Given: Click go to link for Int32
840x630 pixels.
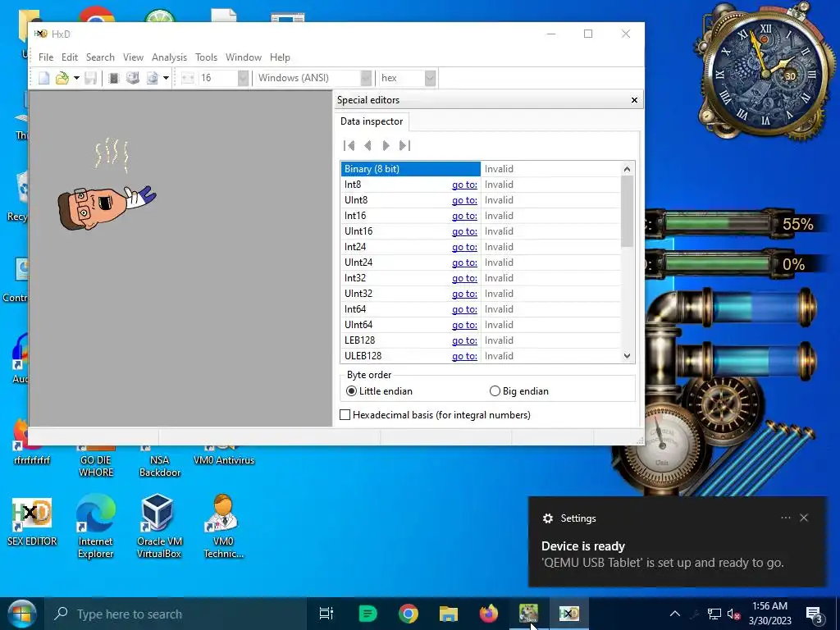Looking at the screenshot, I should click(x=464, y=278).
